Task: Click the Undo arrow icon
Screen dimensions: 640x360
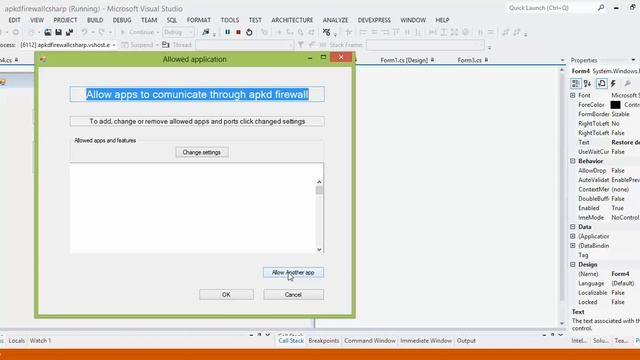Action: tap(84, 32)
